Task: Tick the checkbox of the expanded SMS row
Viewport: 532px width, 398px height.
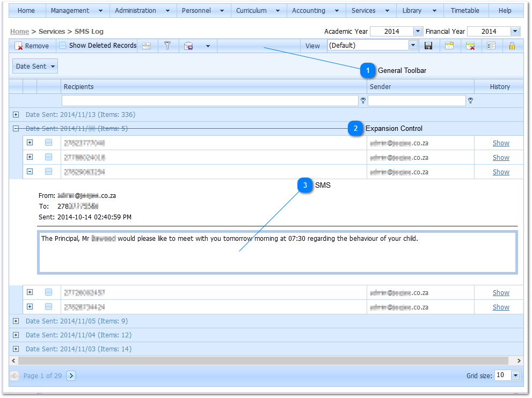Action: (x=48, y=172)
